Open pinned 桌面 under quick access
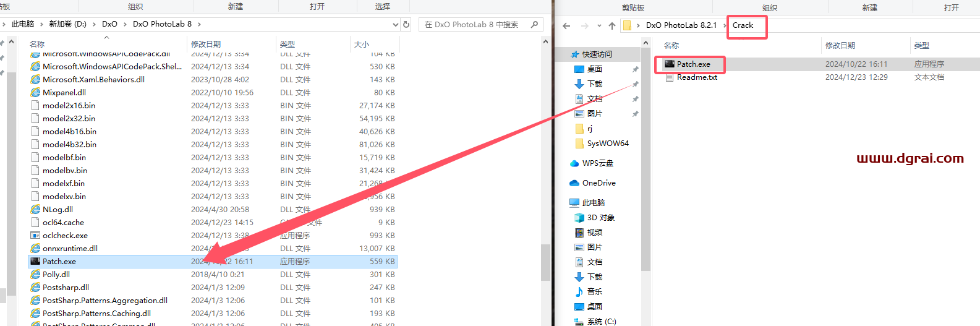Viewport: 980px width, 326px height. tap(594, 69)
